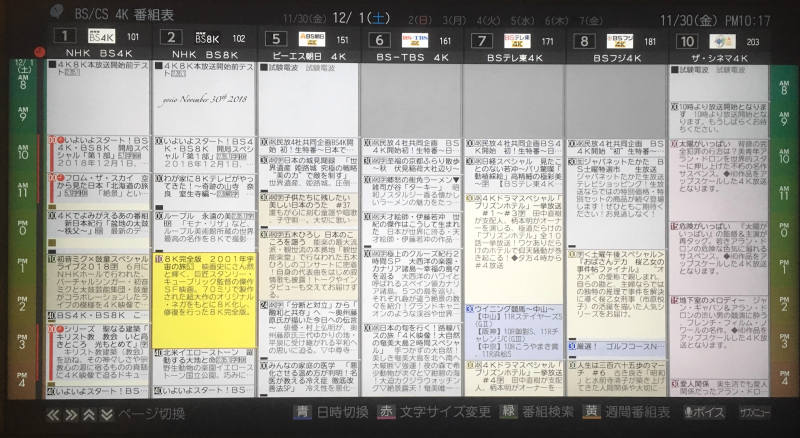The image size is (800, 438).
Task: Click the remote key number 2 box
Action: (171, 37)
